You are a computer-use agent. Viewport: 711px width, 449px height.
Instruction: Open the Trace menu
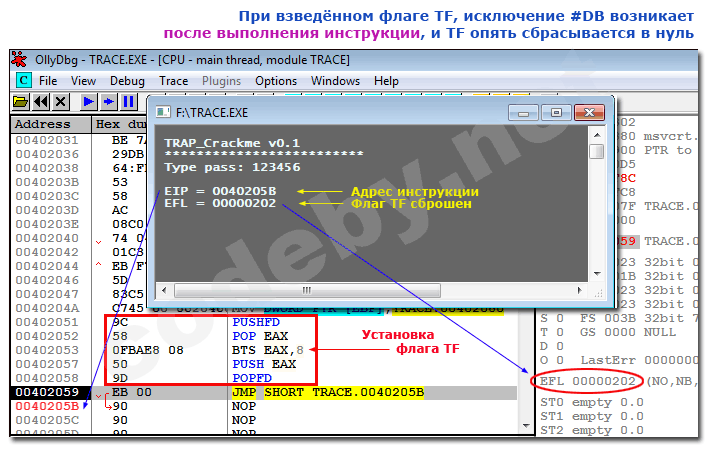[174, 81]
